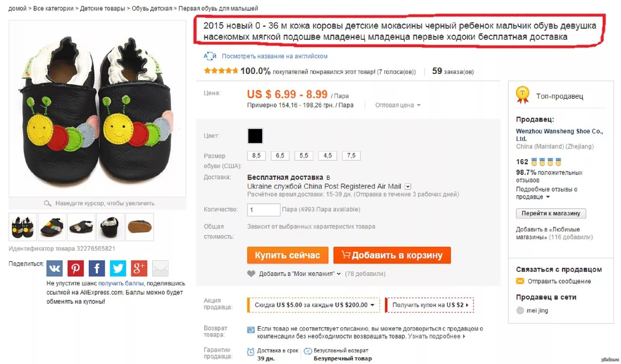Viewport: 621px width, 364px height.
Task: Pick shoe size 7,5
Action: pyautogui.click(x=351, y=155)
